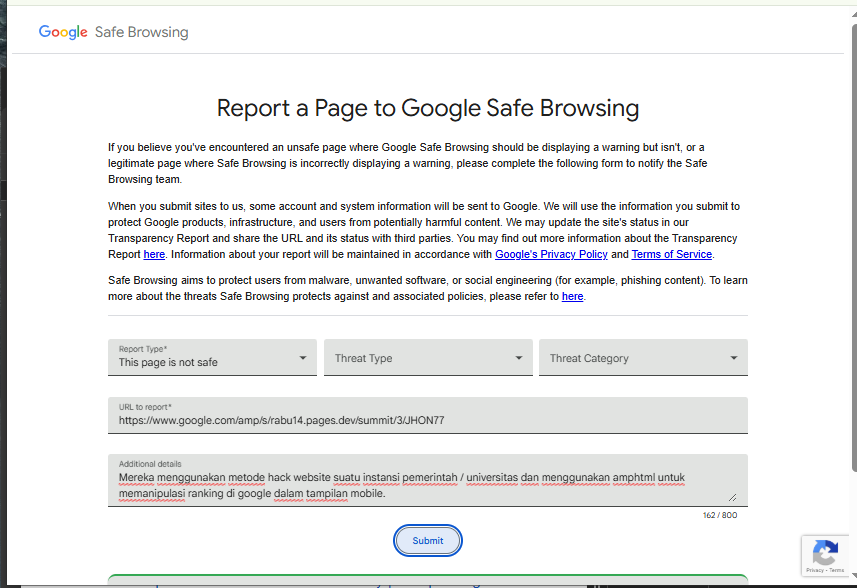Open the Threat Type dropdown

(428, 357)
